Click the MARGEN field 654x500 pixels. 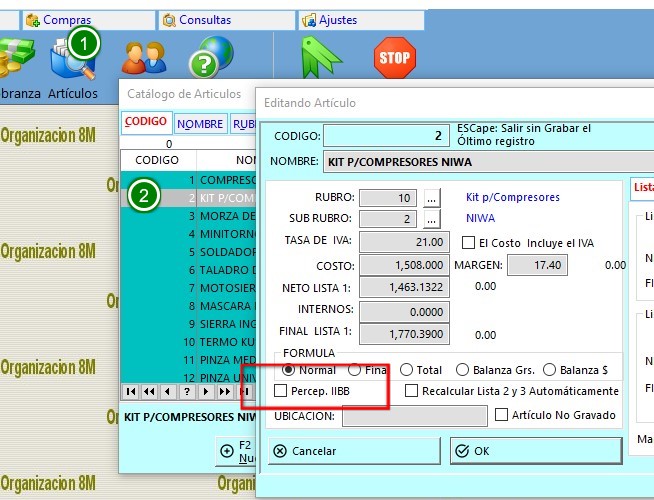(537, 265)
